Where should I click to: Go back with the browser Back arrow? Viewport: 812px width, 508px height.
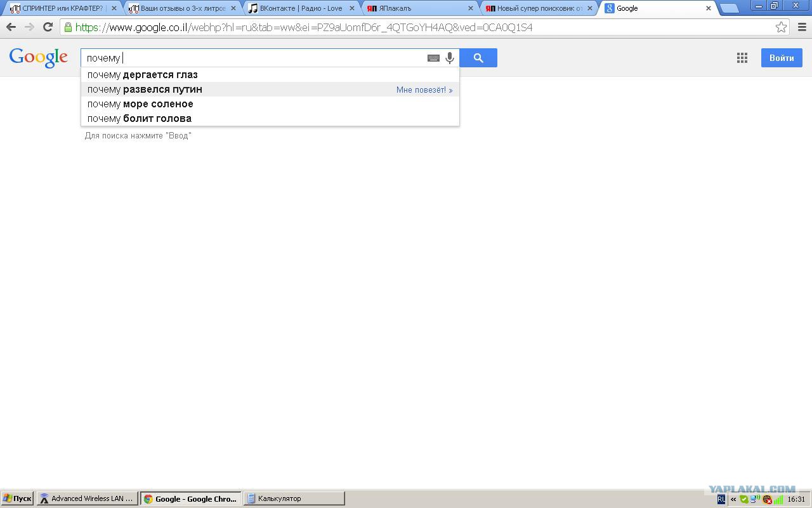(x=11, y=27)
